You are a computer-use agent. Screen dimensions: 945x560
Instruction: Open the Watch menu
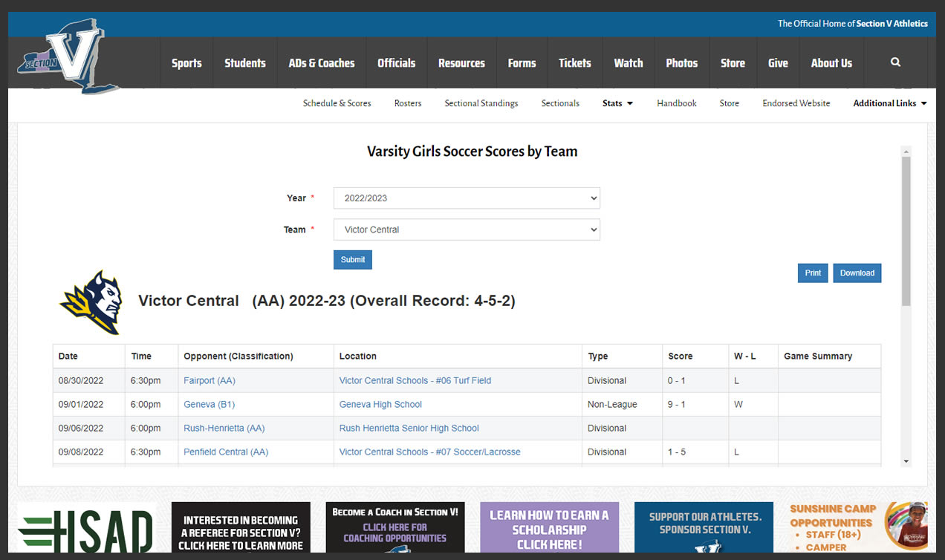click(x=629, y=63)
